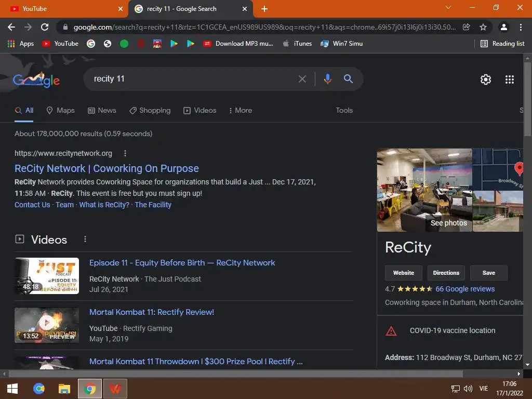Open the WPS Office taskbar icon
The height and width of the screenshot is (399, 532).
pyautogui.click(x=115, y=389)
